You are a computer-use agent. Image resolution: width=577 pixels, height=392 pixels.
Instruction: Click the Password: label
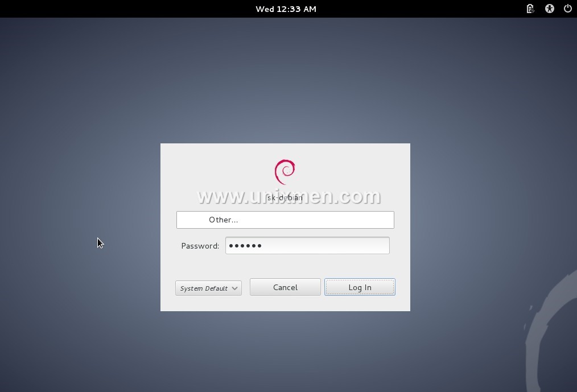(200, 246)
